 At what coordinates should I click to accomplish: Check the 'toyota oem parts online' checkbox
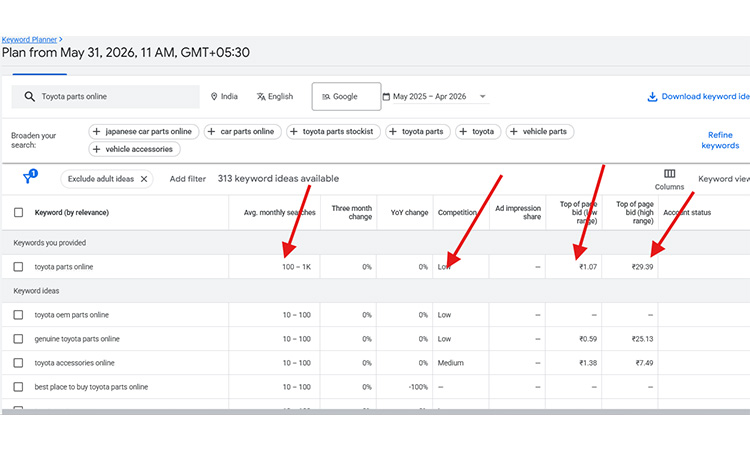click(18, 315)
